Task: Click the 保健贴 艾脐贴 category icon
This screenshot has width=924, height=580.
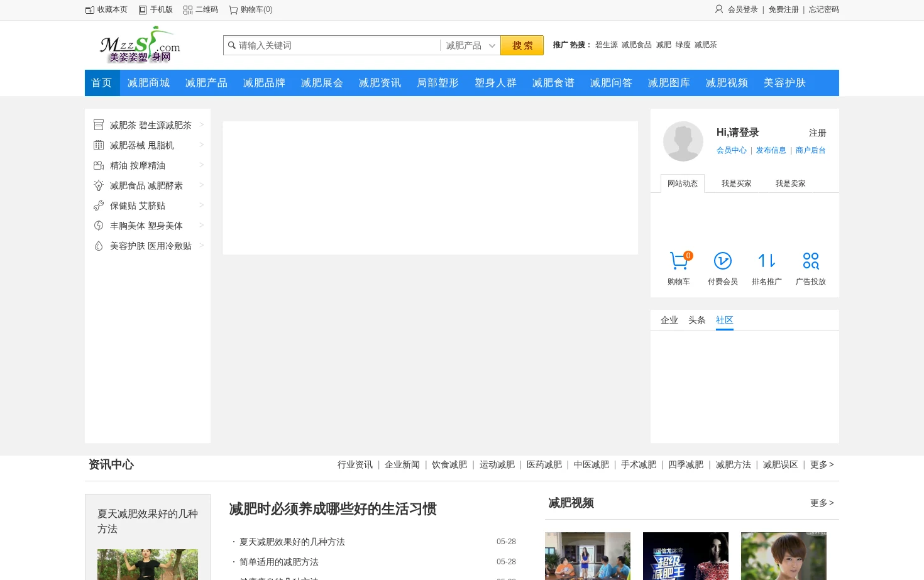Action: click(99, 205)
